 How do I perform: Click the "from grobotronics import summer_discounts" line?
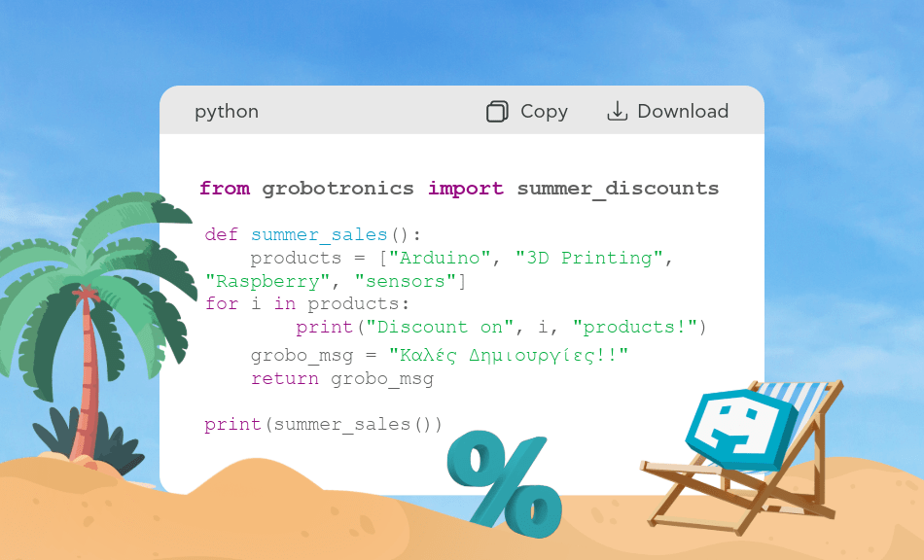pos(459,189)
